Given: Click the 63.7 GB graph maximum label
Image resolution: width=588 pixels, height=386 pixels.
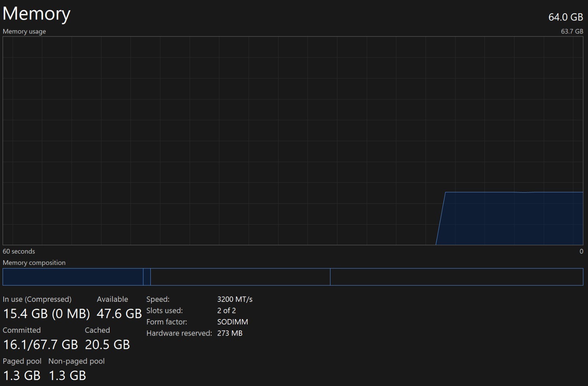Looking at the screenshot, I should (x=572, y=32).
